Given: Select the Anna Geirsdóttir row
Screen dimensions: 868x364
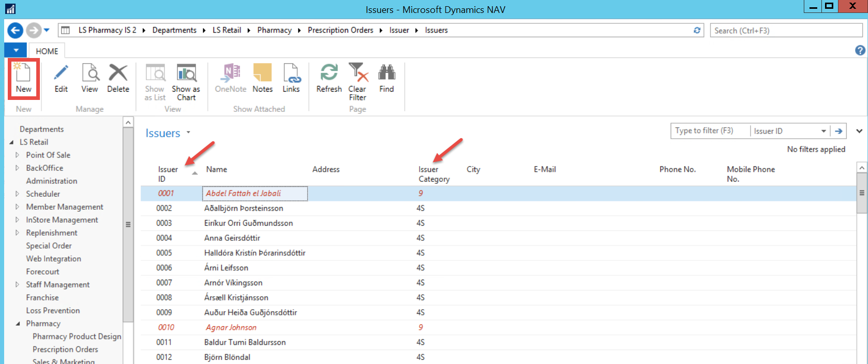Looking at the screenshot, I should point(232,238).
